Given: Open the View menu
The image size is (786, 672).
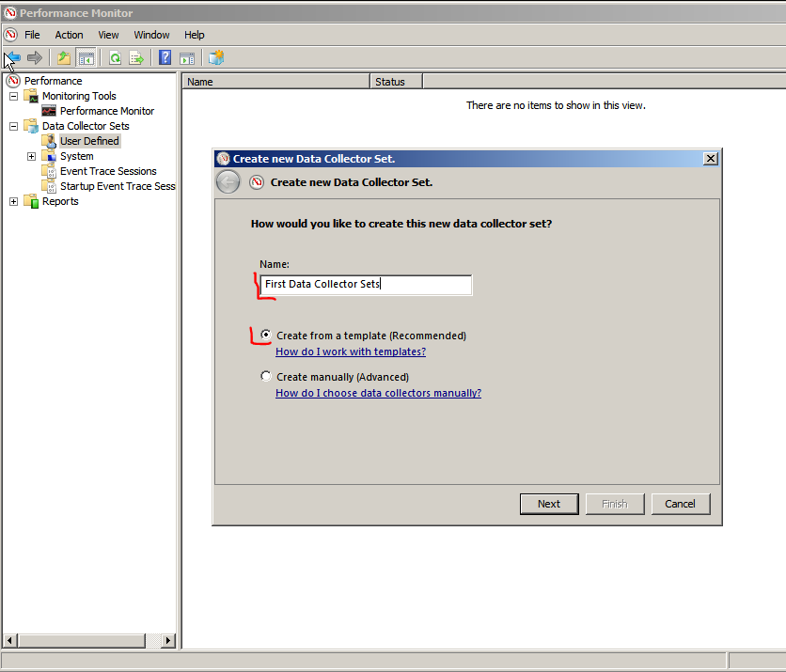Looking at the screenshot, I should (108, 35).
